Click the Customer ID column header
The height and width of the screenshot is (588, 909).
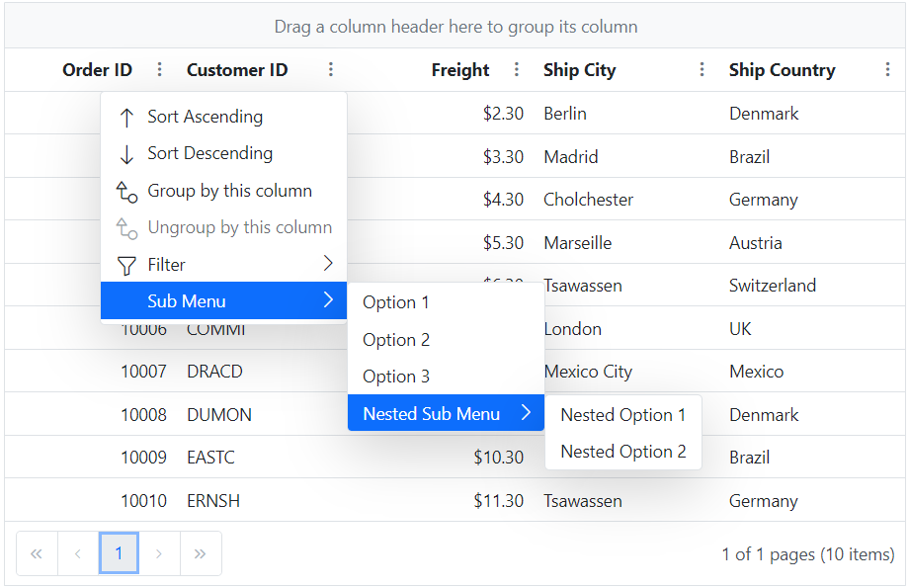[237, 69]
